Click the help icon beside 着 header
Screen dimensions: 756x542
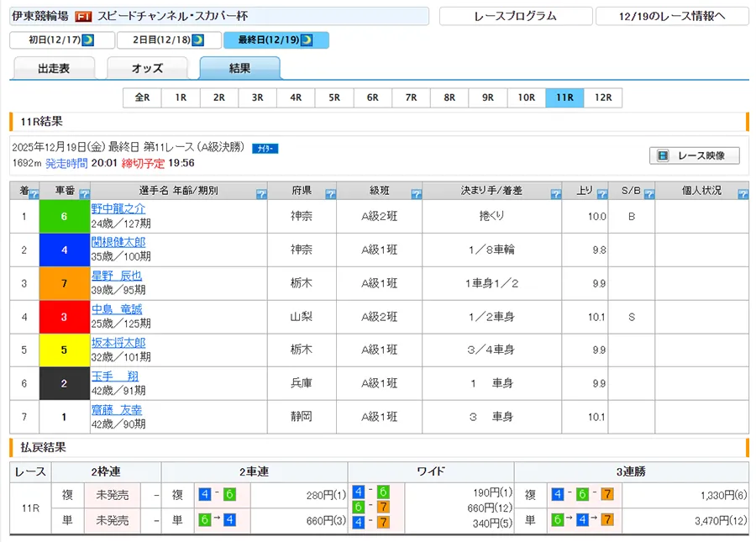(34, 194)
